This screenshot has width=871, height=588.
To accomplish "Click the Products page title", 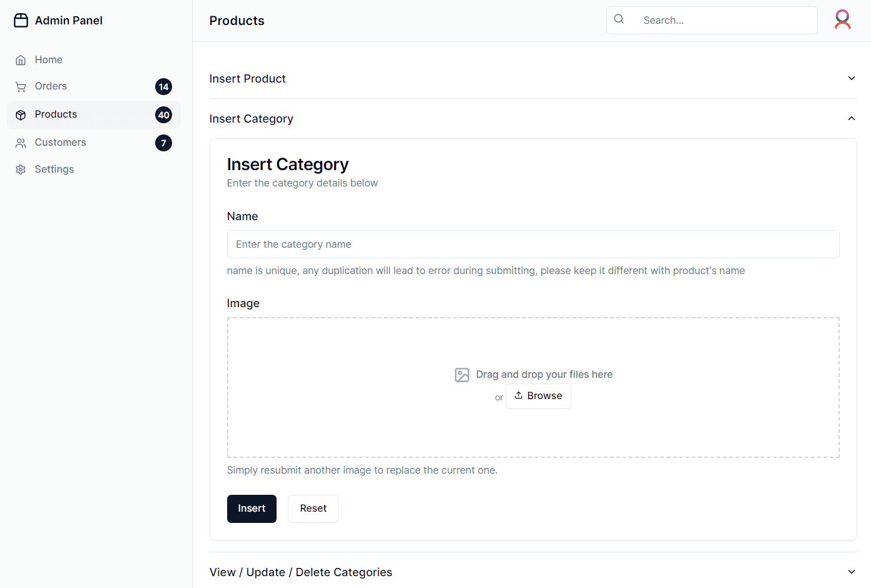I will point(237,21).
